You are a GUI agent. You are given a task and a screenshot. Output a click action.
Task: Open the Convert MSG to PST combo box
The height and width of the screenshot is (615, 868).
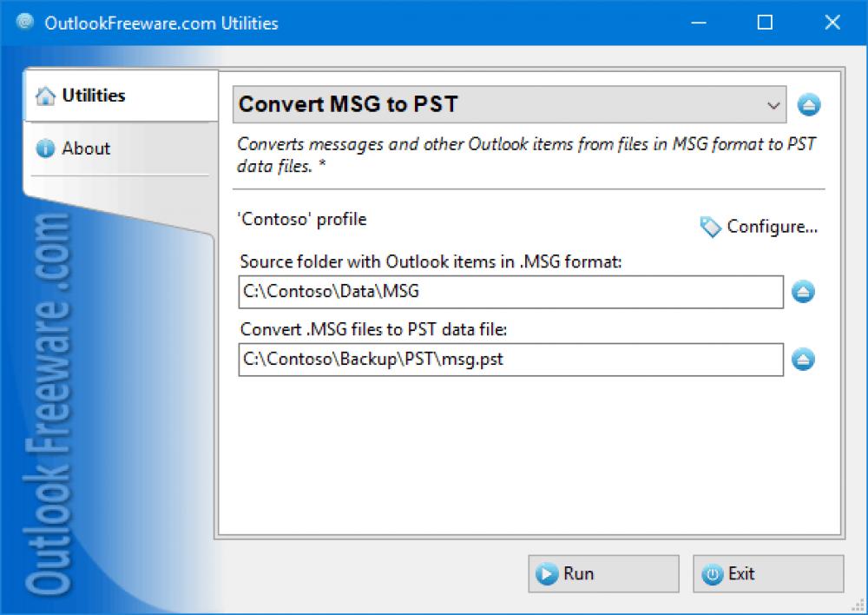pyautogui.click(x=503, y=104)
